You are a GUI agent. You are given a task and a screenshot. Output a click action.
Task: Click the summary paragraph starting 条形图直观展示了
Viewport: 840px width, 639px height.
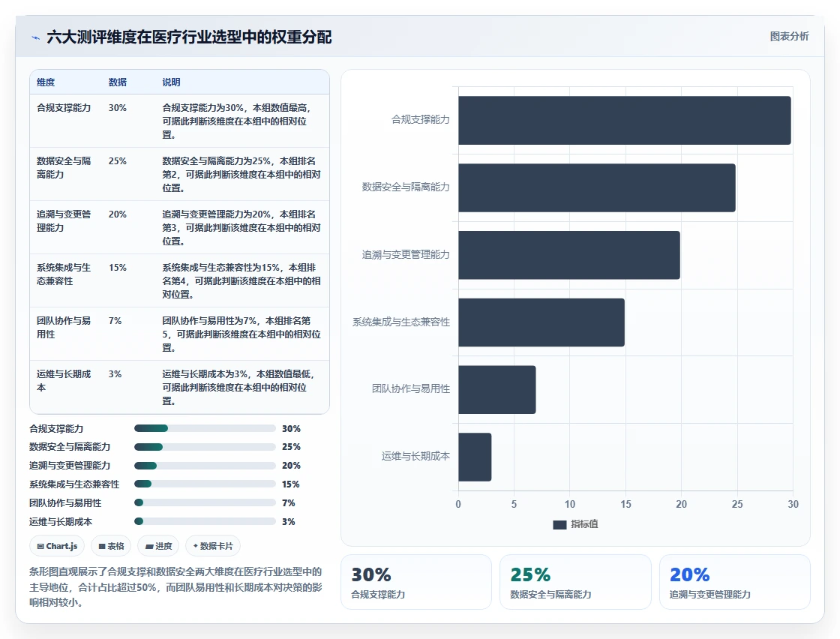175,587
